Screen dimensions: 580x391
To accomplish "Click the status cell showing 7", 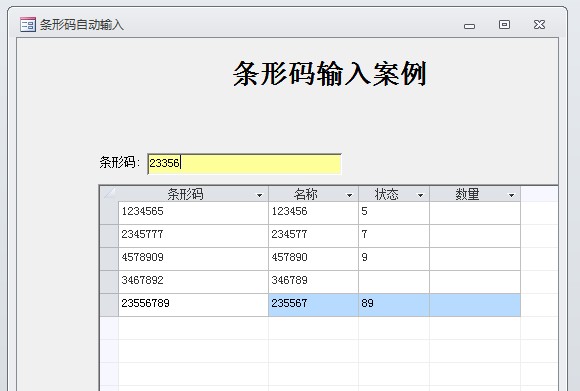I will (394, 236).
